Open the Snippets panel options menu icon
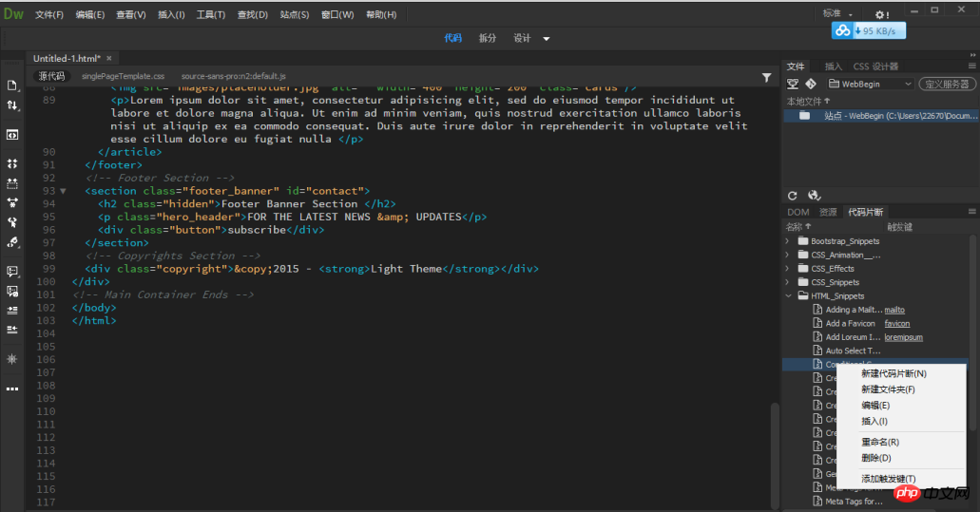The height and width of the screenshot is (512, 980). (971, 212)
